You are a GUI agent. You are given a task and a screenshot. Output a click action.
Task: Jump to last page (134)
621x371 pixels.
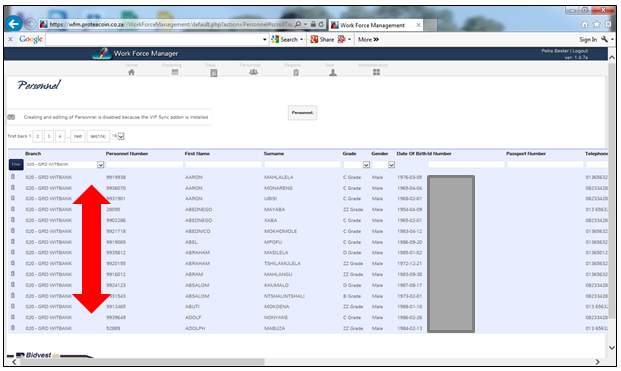[98, 136]
